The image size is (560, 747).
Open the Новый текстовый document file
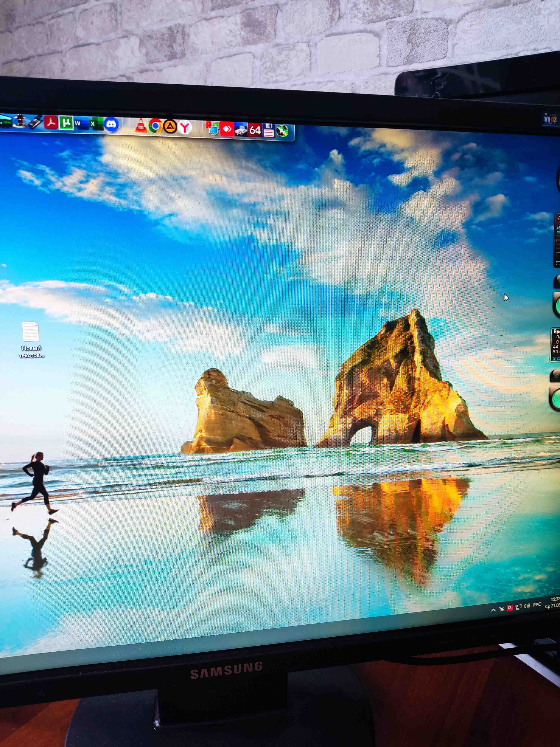(31, 332)
